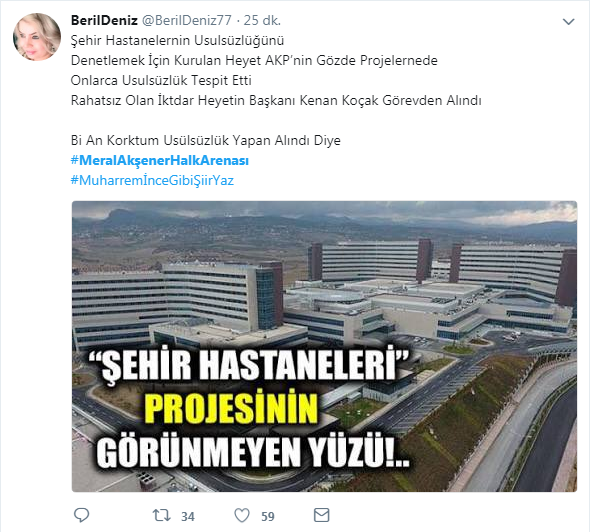Click the yellow 'PROJESİNİN' text in the image

pyautogui.click(x=231, y=409)
